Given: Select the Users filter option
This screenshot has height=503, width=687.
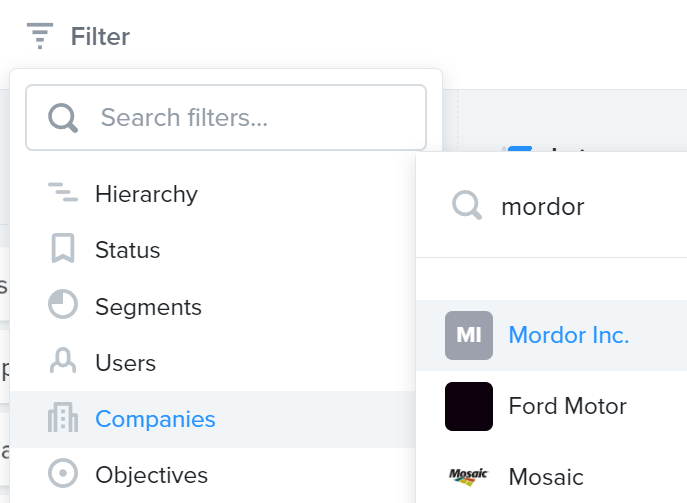Looking at the screenshot, I should (212, 363).
